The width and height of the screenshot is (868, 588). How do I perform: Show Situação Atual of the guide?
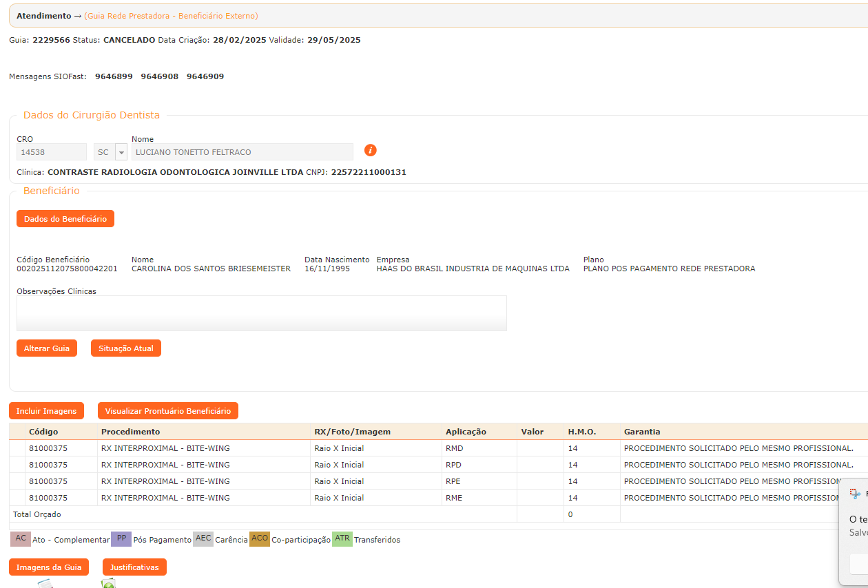(125, 348)
